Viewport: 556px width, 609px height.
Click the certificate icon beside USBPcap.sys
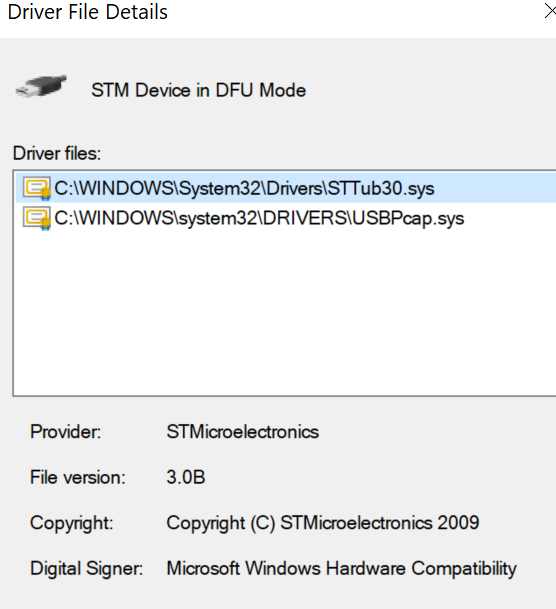(x=36, y=218)
